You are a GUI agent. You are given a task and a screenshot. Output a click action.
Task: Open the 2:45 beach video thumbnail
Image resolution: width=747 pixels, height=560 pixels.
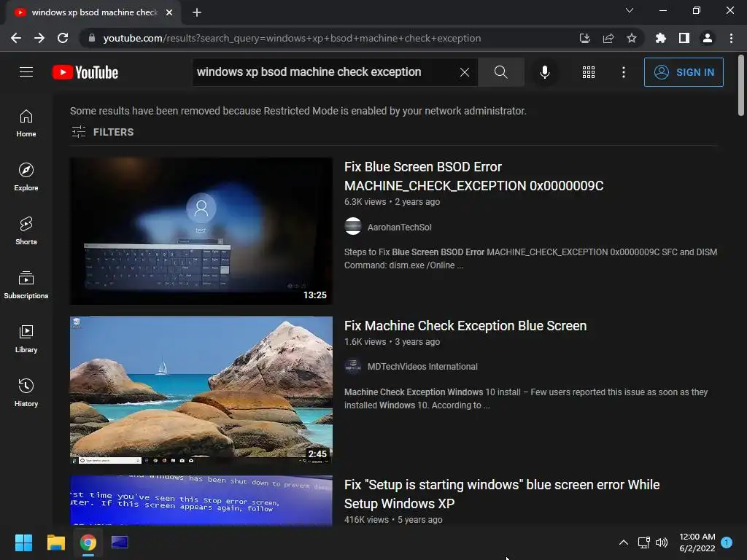pos(201,390)
